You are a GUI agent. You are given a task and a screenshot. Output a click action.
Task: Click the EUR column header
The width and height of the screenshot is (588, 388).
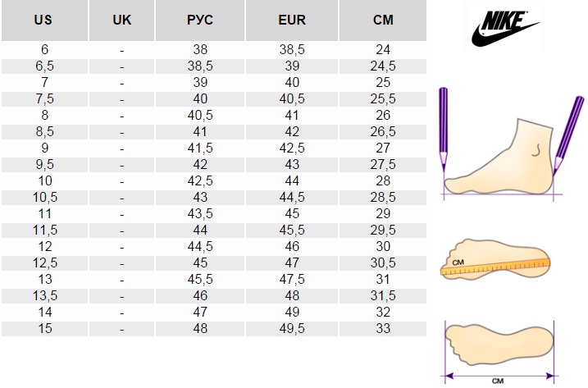(292, 21)
